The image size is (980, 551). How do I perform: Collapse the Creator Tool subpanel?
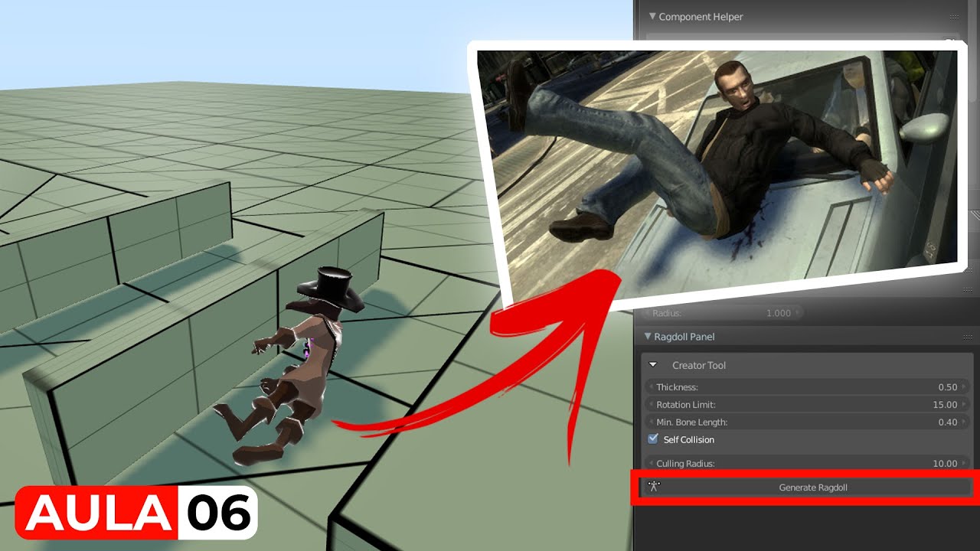click(653, 366)
